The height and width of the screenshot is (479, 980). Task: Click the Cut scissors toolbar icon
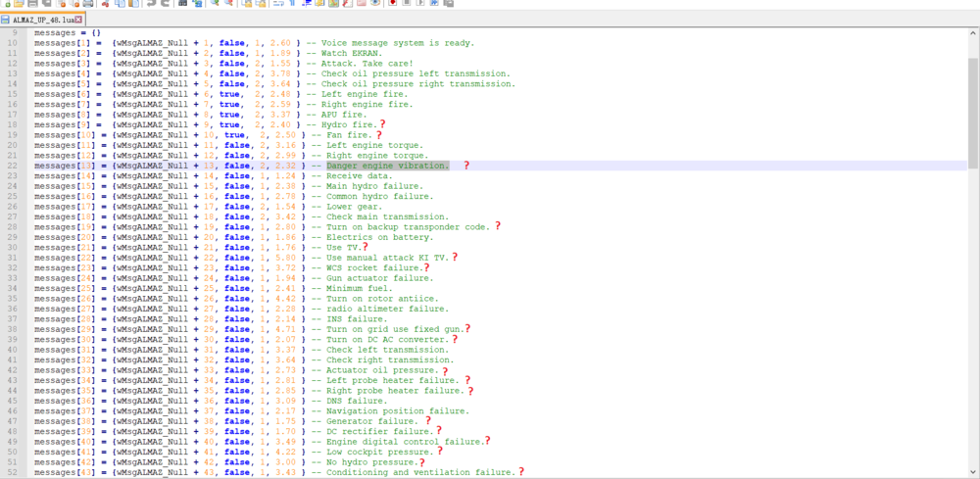(x=105, y=3)
